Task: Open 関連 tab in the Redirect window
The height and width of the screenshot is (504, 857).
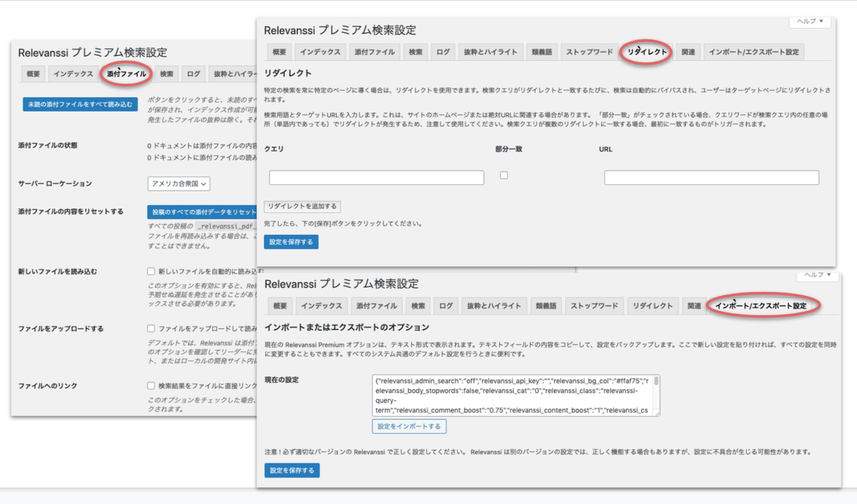Action: point(688,52)
